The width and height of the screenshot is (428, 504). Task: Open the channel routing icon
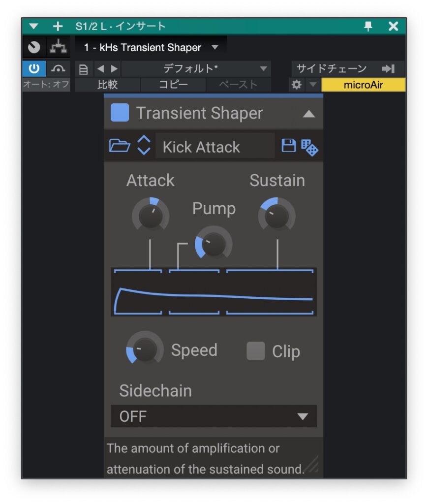(x=59, y=48)
